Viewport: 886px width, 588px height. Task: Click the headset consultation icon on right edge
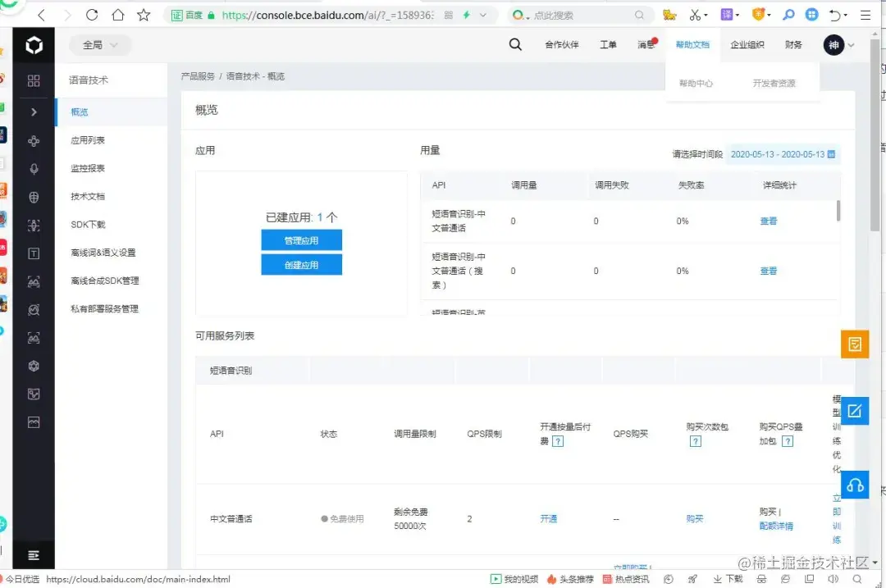pos(854,485)
